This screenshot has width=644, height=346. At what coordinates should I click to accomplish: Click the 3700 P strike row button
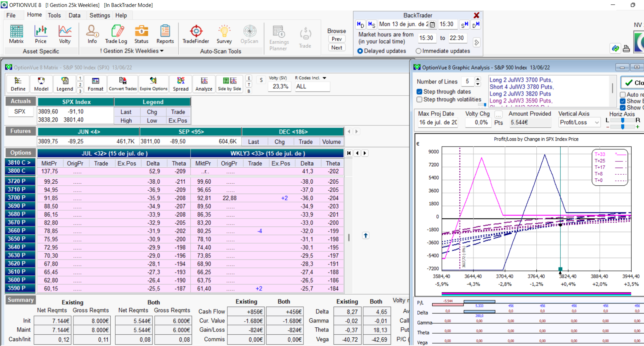(x=20, y=198)
